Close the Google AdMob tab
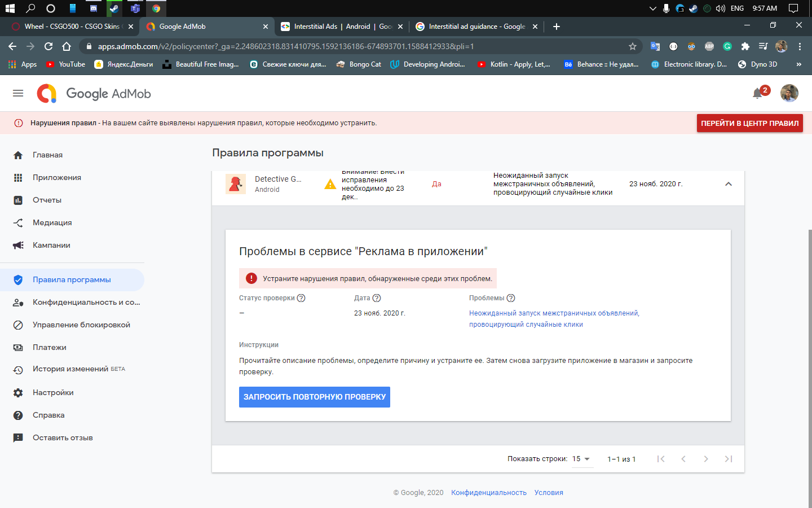This screenshot has width=812, height=508. [266, 27]
